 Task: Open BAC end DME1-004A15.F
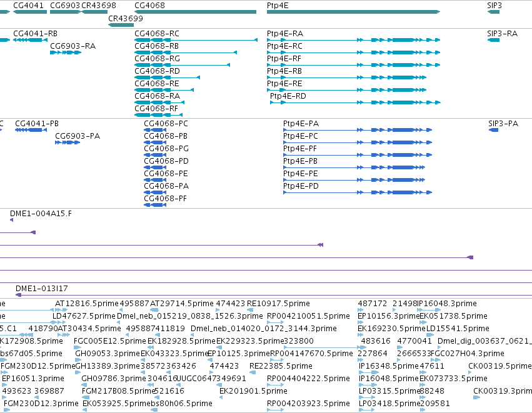tap(41, 214)
